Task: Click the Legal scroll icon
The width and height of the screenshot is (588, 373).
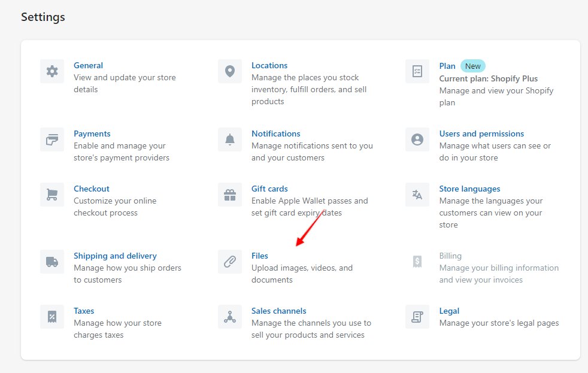Action: click(x=417, y=317)
